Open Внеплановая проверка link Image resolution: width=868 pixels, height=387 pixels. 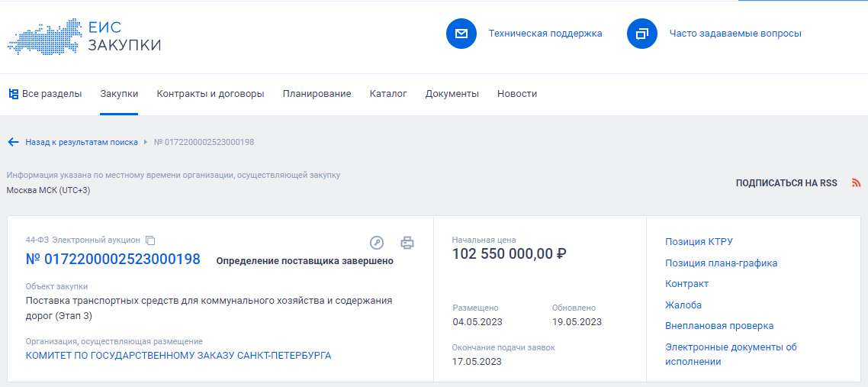(x=719, y=326)
